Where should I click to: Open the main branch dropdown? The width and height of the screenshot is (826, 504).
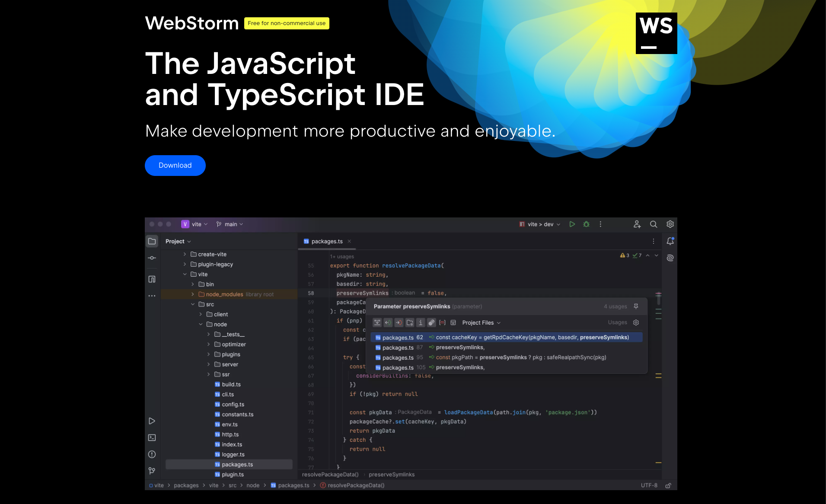tap(230, 224)
